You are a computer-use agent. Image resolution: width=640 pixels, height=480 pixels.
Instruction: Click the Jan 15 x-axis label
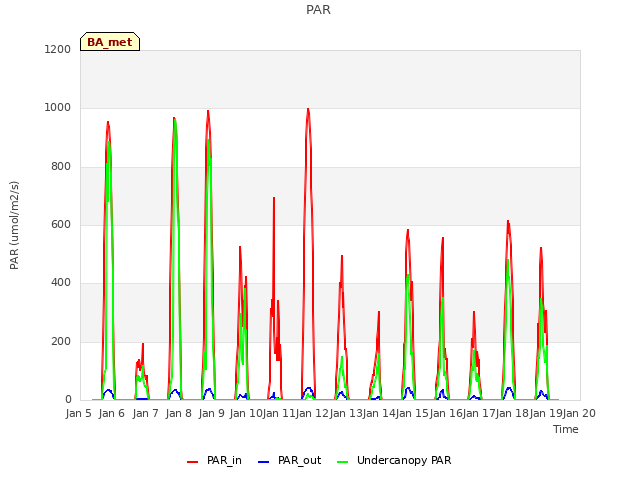coord(412,413)
